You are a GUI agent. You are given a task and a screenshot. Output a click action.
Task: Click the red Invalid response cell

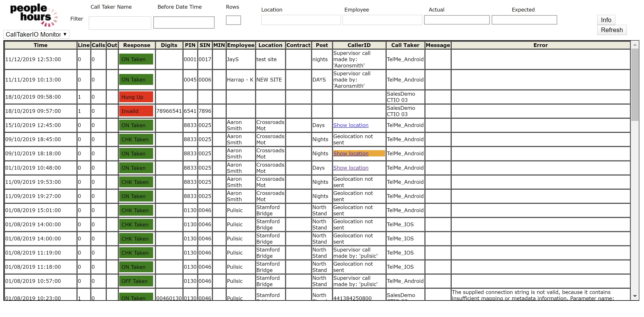coord(136,111)
